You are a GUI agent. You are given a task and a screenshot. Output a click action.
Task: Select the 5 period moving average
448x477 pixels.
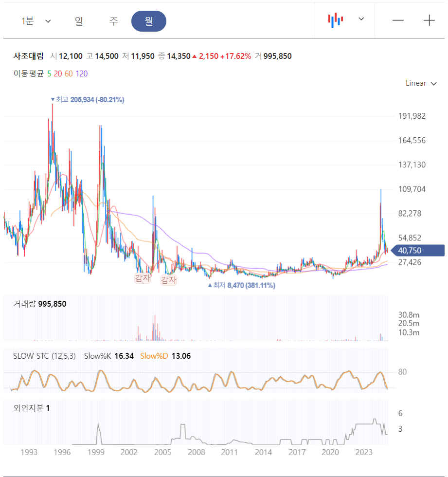tap(49, 73)
